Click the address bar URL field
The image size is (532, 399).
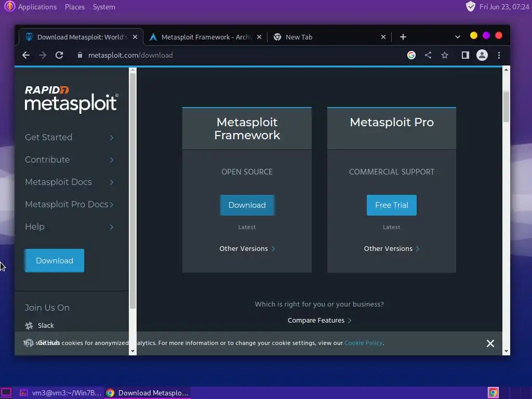[237, 55]
